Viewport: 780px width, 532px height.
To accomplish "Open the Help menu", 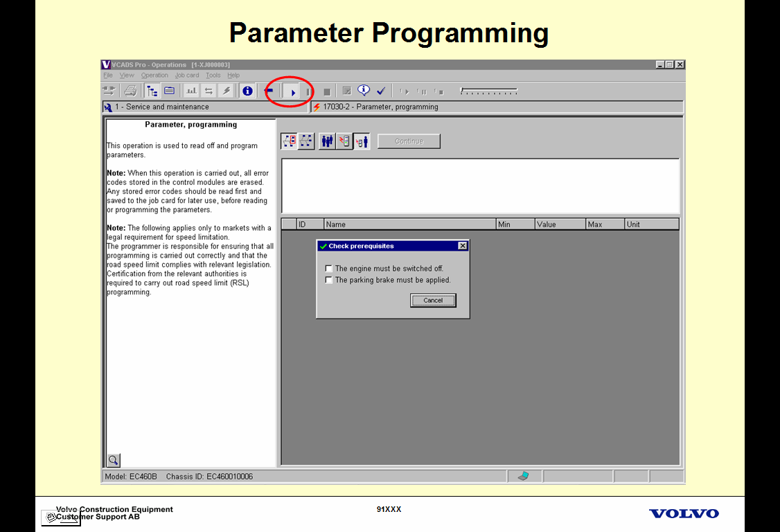I will [x=233, y=75].
